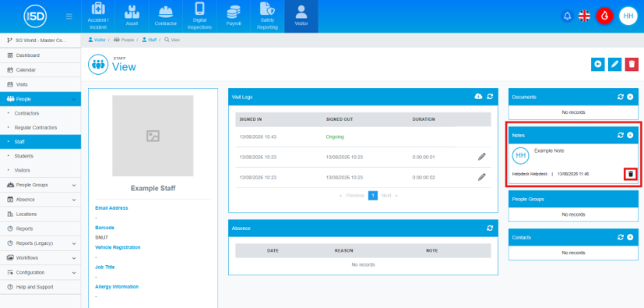Refresh the Visit Logs panel

(490, 96)
